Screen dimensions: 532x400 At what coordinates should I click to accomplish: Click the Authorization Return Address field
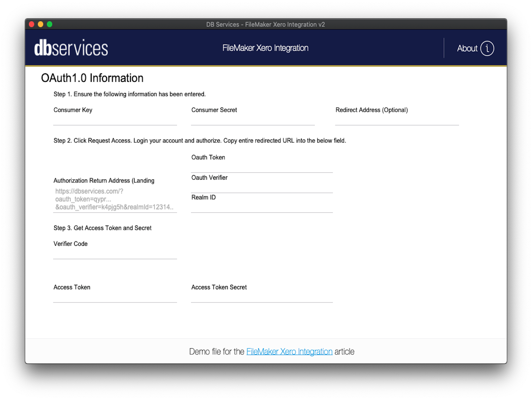115,199
